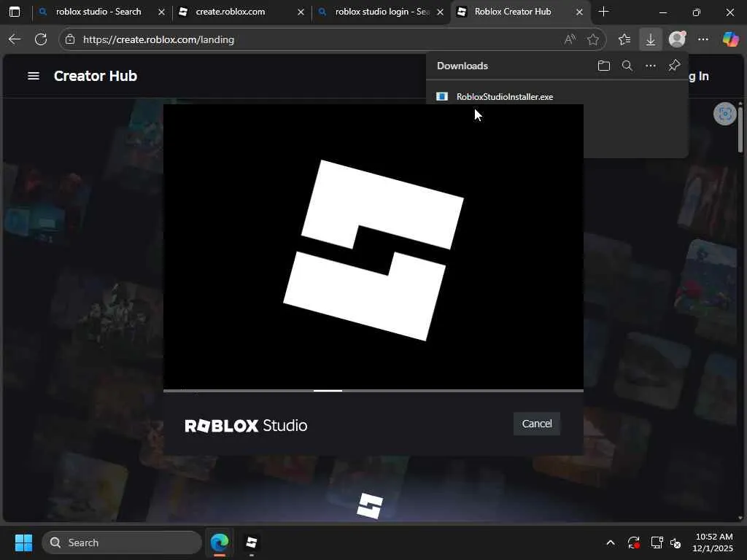This screenshot has width=747, height=560.
Task: Close the create.roblox.com tab
Action: pyautogui.click(x=301, y=12)
